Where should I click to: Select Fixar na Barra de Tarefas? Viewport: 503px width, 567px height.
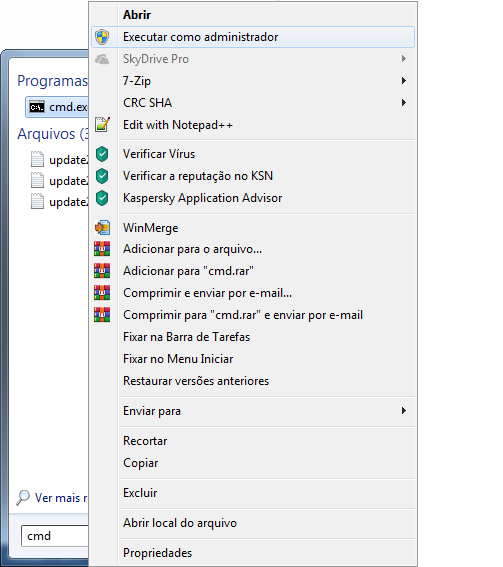(253, 337)
